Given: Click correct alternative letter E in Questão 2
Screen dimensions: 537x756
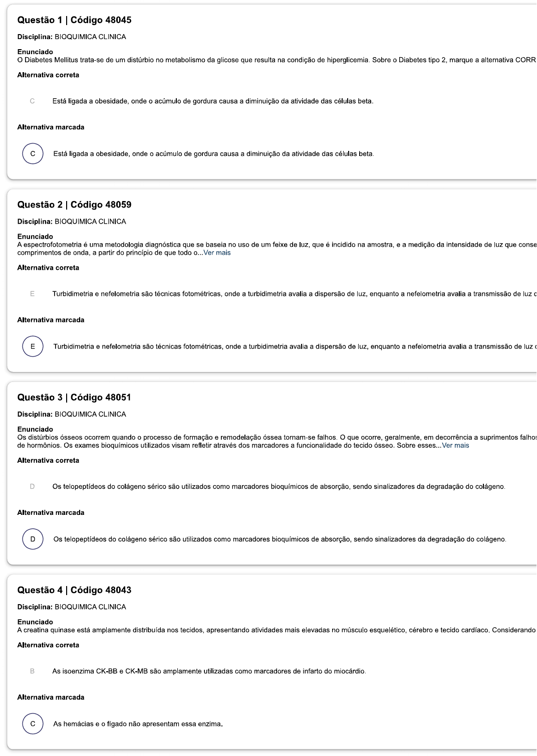Looking at the screenshot, I should pyautogui.click(x=32, y=294).
